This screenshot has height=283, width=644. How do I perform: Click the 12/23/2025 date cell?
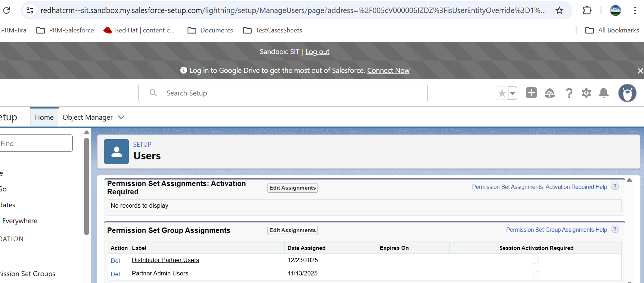point(303,260)
